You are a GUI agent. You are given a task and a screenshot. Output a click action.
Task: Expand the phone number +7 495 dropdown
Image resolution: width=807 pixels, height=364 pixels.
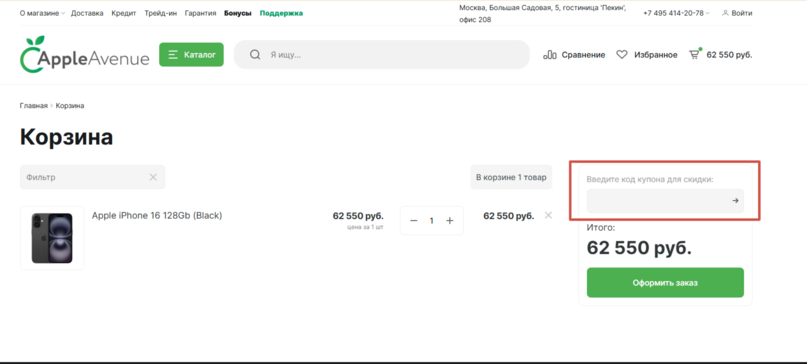click(676, 13)
